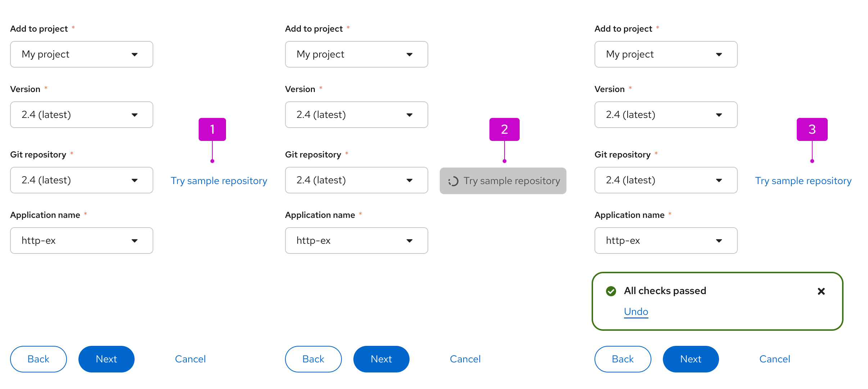Open the Version dropdown in the middle form

(356, 115)
